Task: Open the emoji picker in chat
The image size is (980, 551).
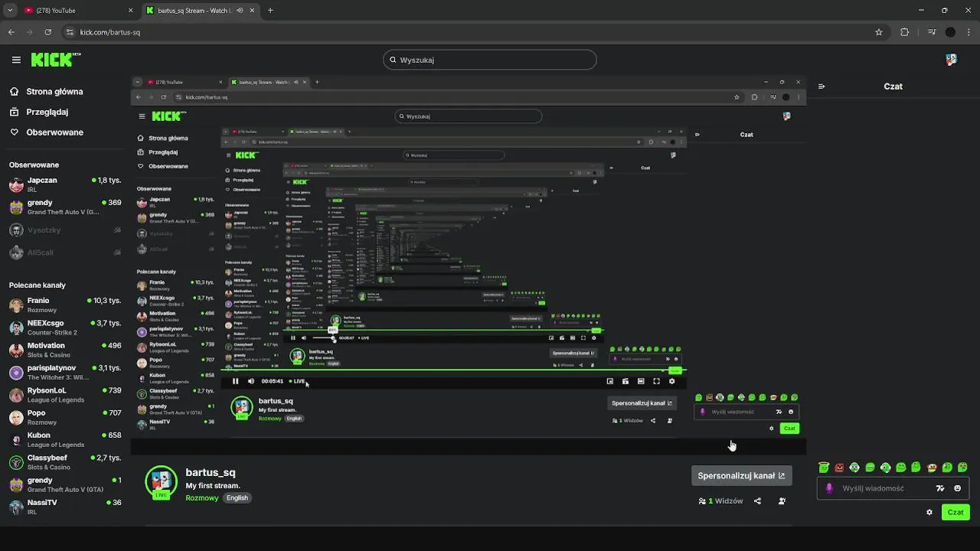Action: click(957, 488)
